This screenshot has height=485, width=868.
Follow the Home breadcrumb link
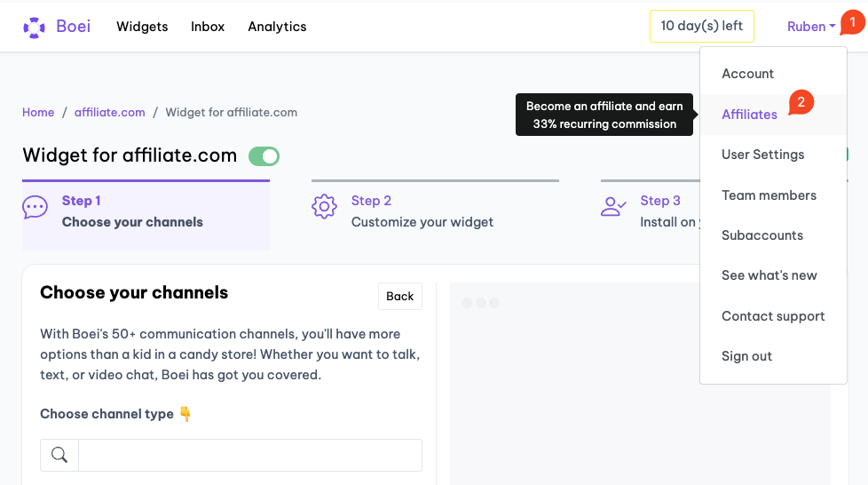[x=38, y=113]
